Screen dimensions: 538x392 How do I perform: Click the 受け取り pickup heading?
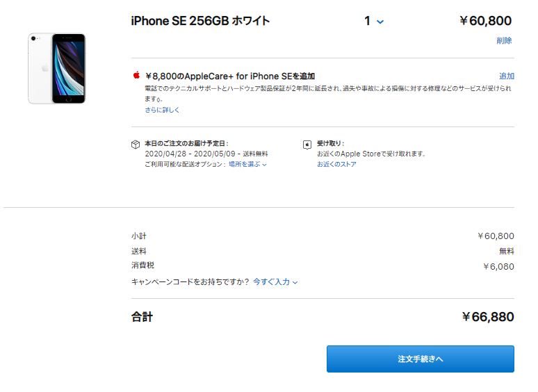(330, 143)
